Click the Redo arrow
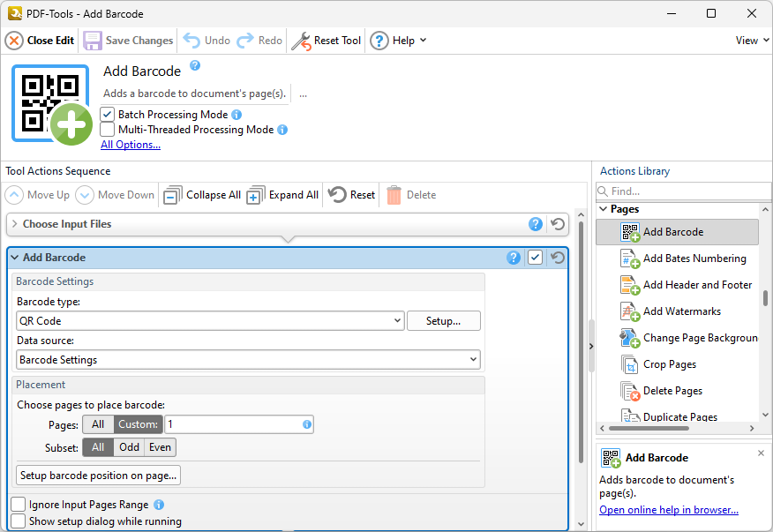The image size is (773, 532). (x=245, y=41)
